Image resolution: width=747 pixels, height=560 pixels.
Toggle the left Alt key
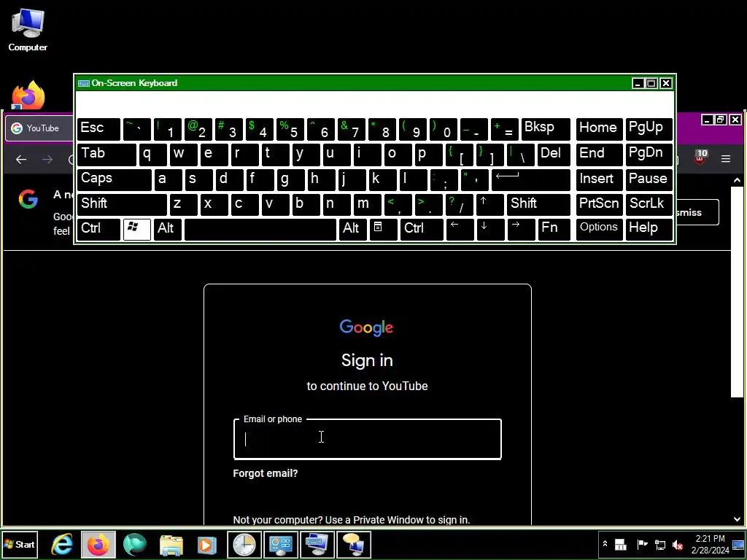(168, 229)
